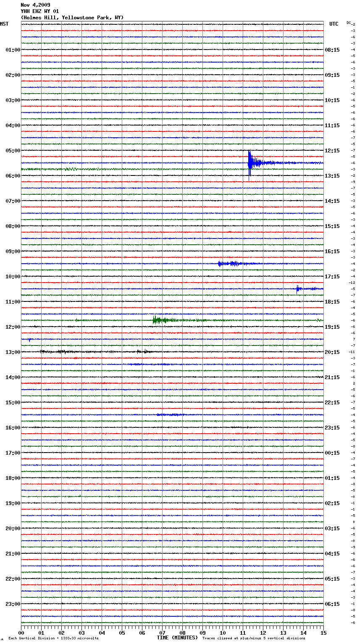
Task: Click the date heading Nov 4,2009
Action: [x=35, y=5]
